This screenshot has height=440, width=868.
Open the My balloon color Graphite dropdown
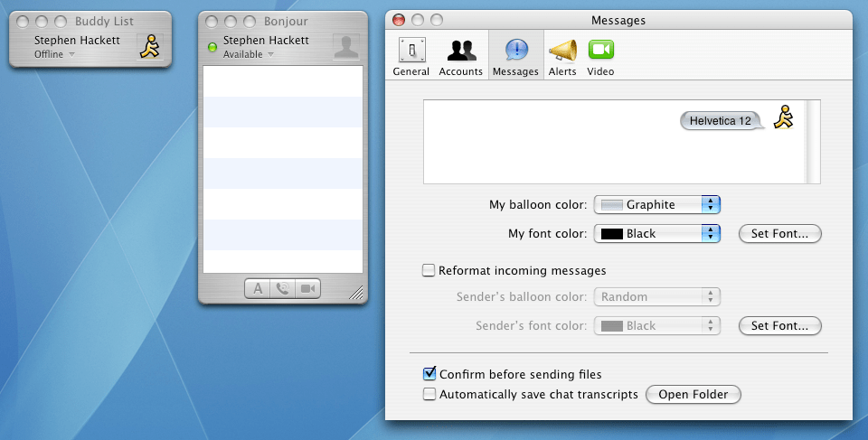coord(657,205)
